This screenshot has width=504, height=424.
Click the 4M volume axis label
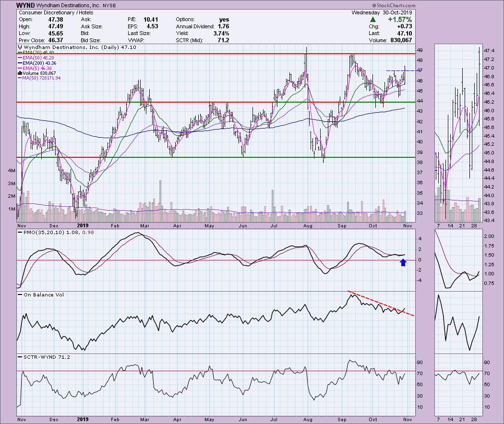point(12,171)
